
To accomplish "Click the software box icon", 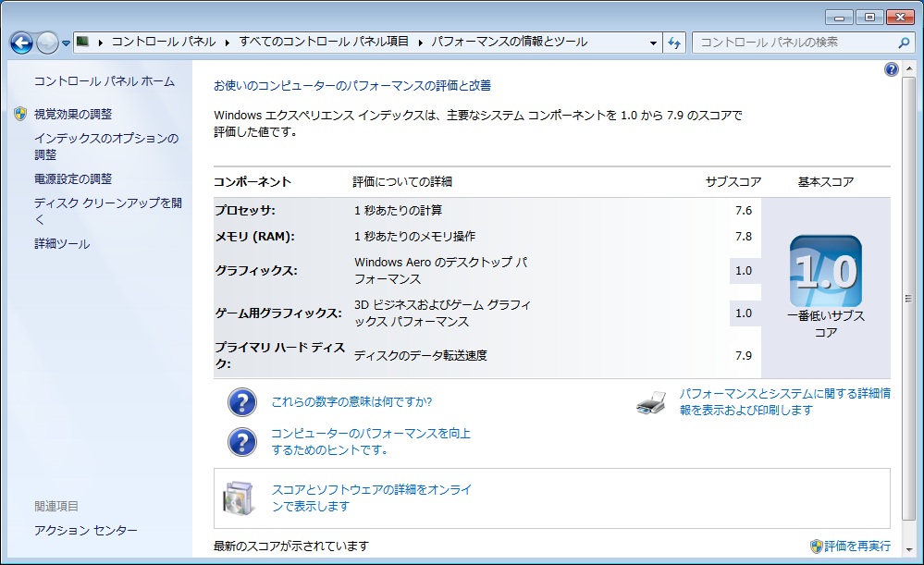I will (x=239, y=498).
